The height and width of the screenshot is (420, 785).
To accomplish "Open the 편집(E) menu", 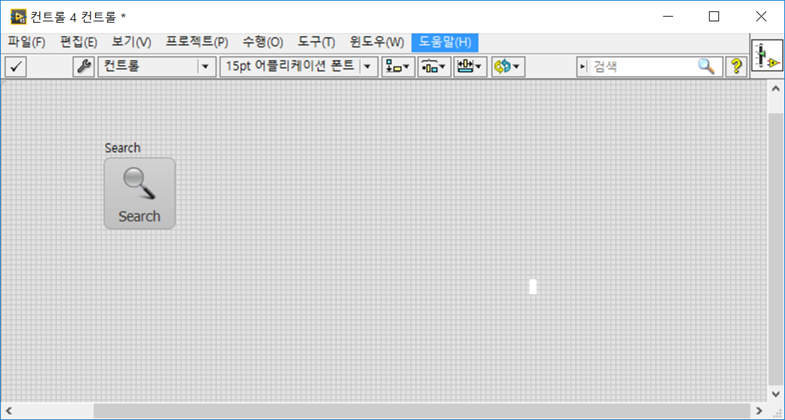I will click(79, 43).
